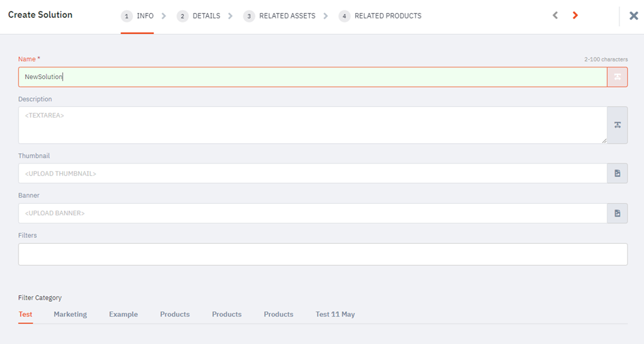This screenshot has height=344, width=644.
Task: Switch to the Details step
Action: click(206, 16)
